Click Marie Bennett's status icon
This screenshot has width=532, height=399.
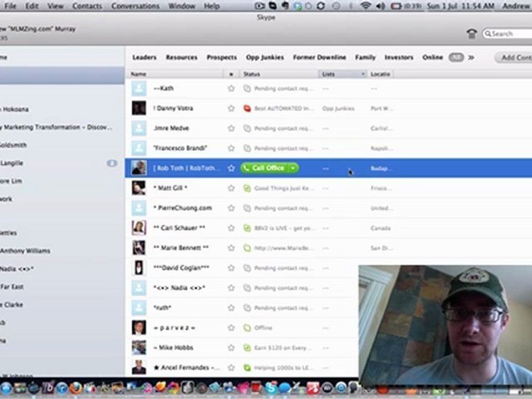(x=247, y=248)
